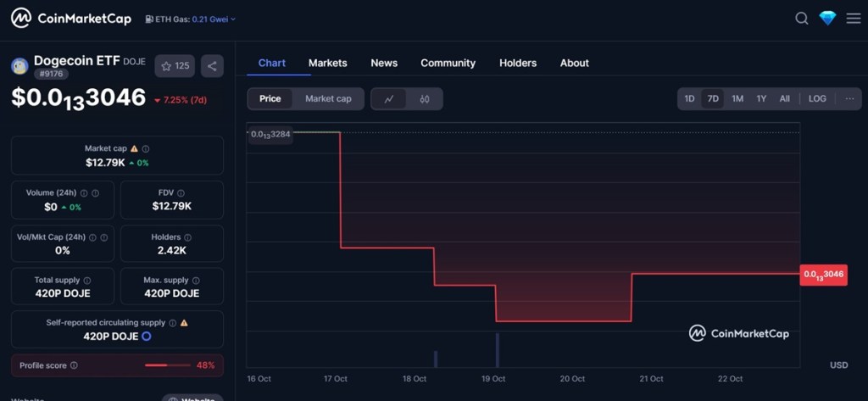Image resolution: width=868 pixels, height=401 pixels.
Task: Switch to line chart view icon
Action: (388, 99)
